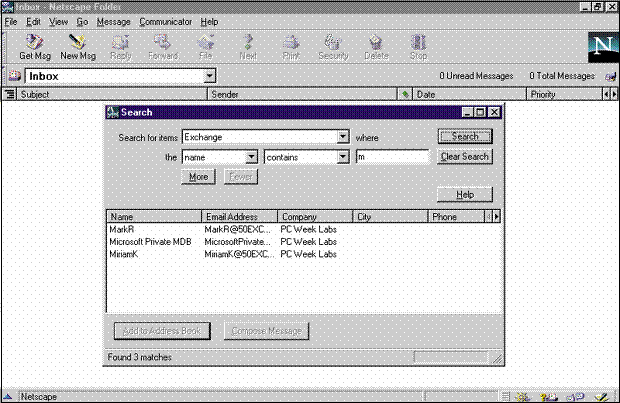Click the message center icon beside Total Messages
Image resolution: width=620 pixels, height=403 pixels.
[611, 76]
